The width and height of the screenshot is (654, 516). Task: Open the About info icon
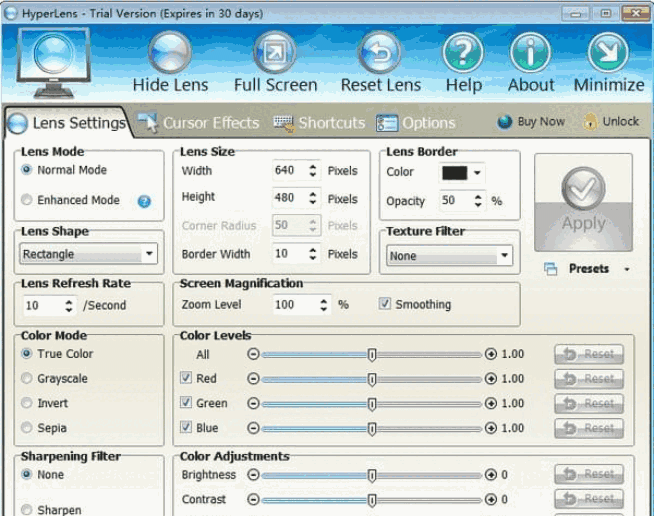pos(530,53)
